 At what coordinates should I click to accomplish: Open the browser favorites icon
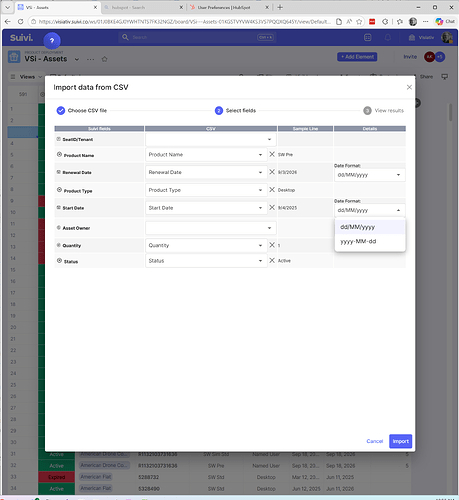400,22
